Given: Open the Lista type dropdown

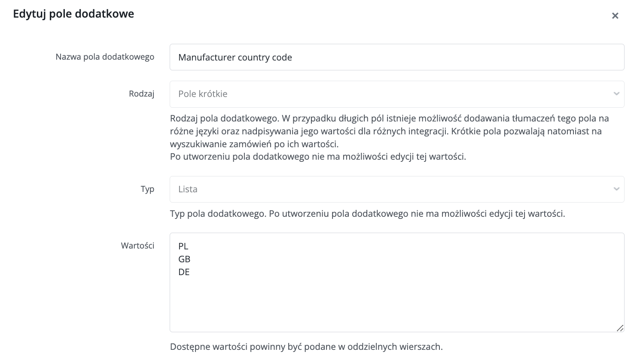Looking at the screenshot, I should click(397, 189).
